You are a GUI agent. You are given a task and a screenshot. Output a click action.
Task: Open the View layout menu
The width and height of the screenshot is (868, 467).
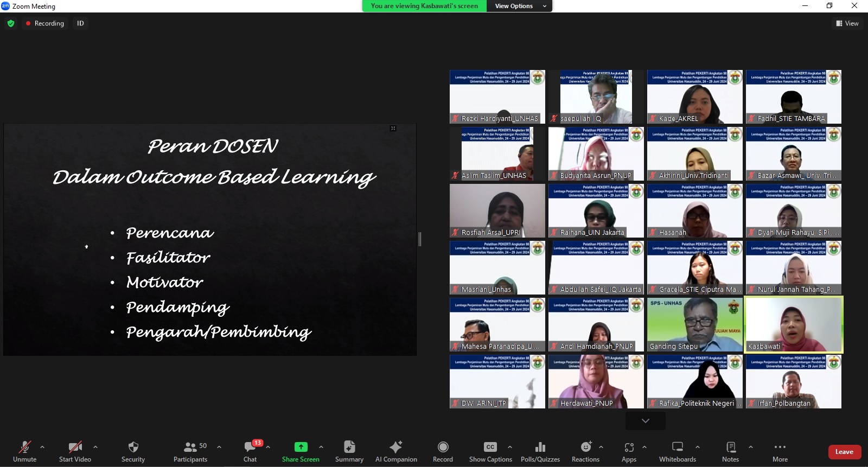[847, 23]
